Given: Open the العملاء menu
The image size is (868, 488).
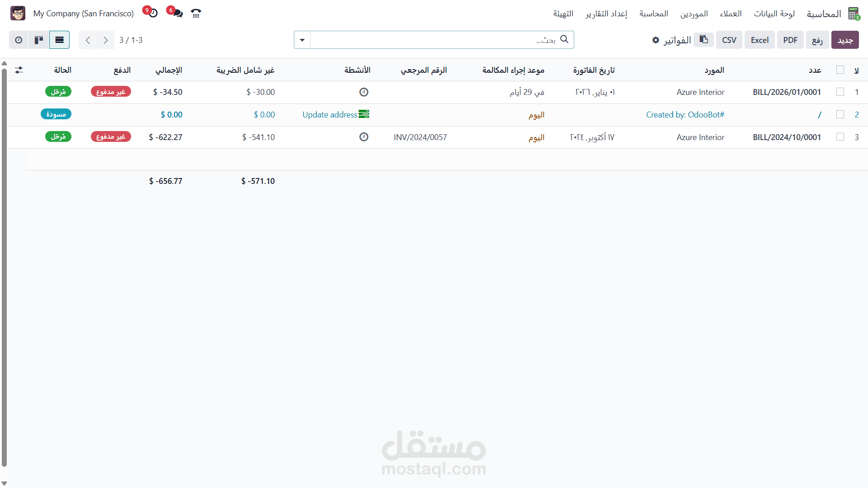Looking at the screenshot, I should coord(731,14).
